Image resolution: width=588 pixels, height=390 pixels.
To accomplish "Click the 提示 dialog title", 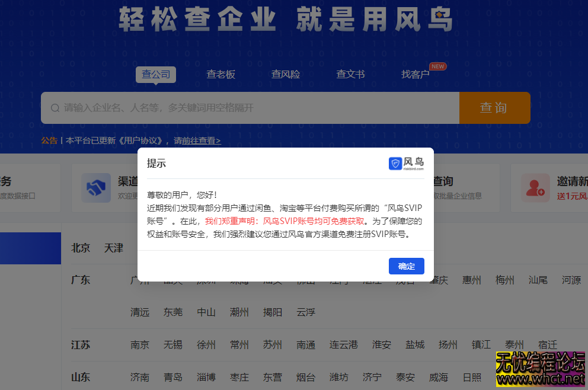I will [156, 164].
